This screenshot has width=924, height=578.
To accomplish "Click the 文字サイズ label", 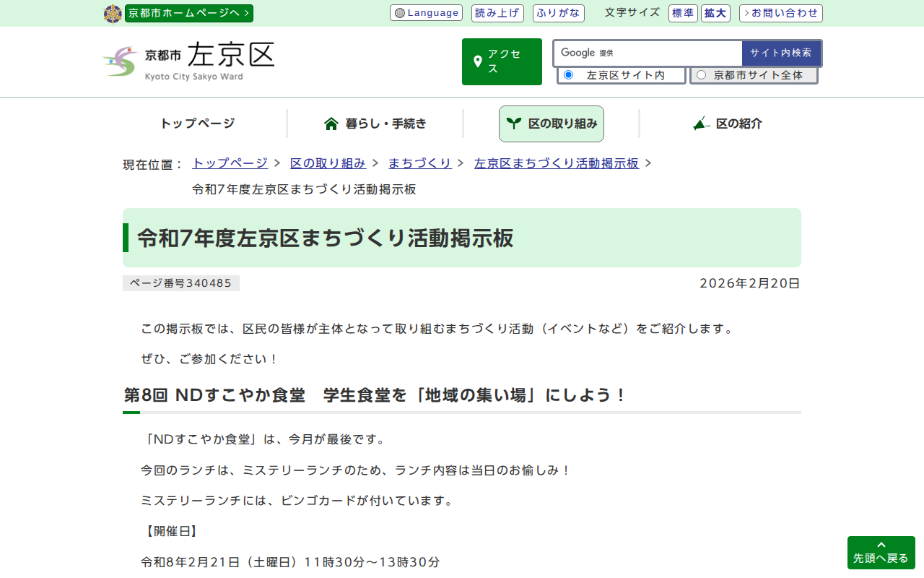I will tap(632, 12).
